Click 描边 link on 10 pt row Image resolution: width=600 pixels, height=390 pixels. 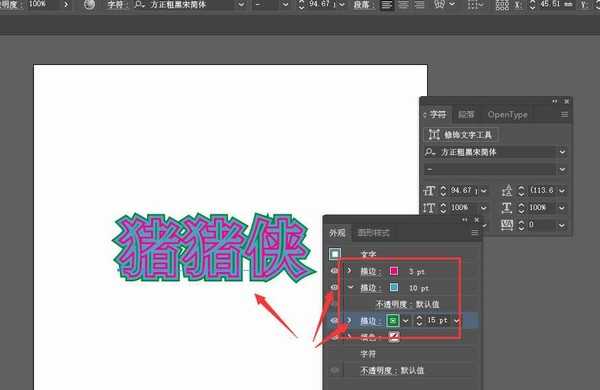click(x=370, y=288)
